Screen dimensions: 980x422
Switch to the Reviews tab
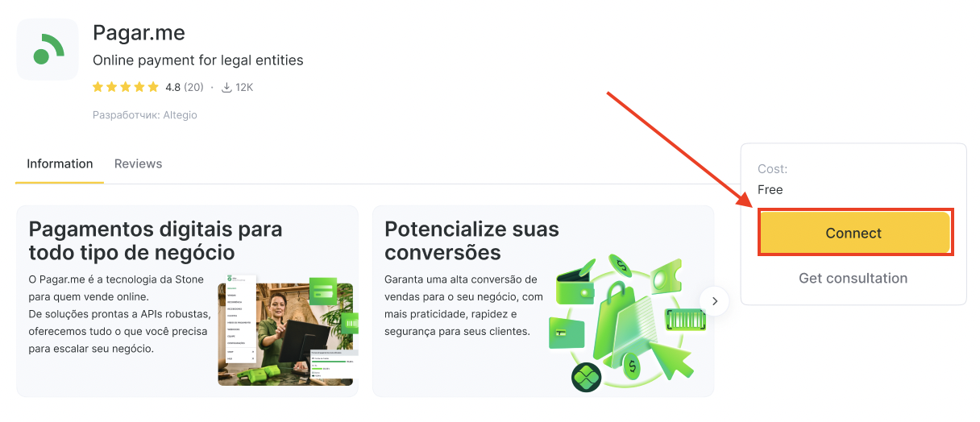[138, 163]
